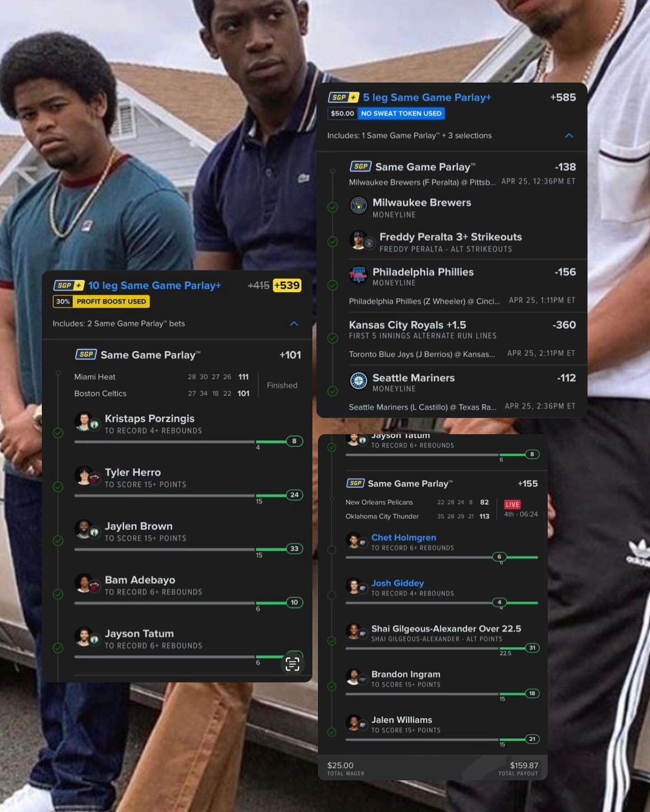Tap Chet Holmgren rebounds progress bar
650x812 pixels.
click(x=442, y=557)
